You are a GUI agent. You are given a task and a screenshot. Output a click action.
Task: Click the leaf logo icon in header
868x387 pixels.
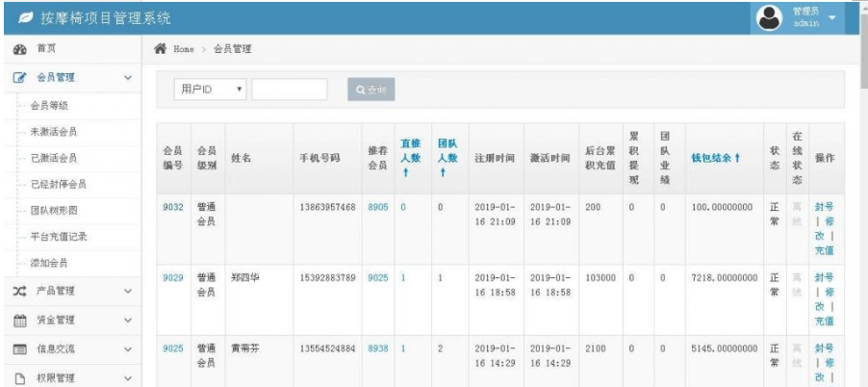coord(25,17)
